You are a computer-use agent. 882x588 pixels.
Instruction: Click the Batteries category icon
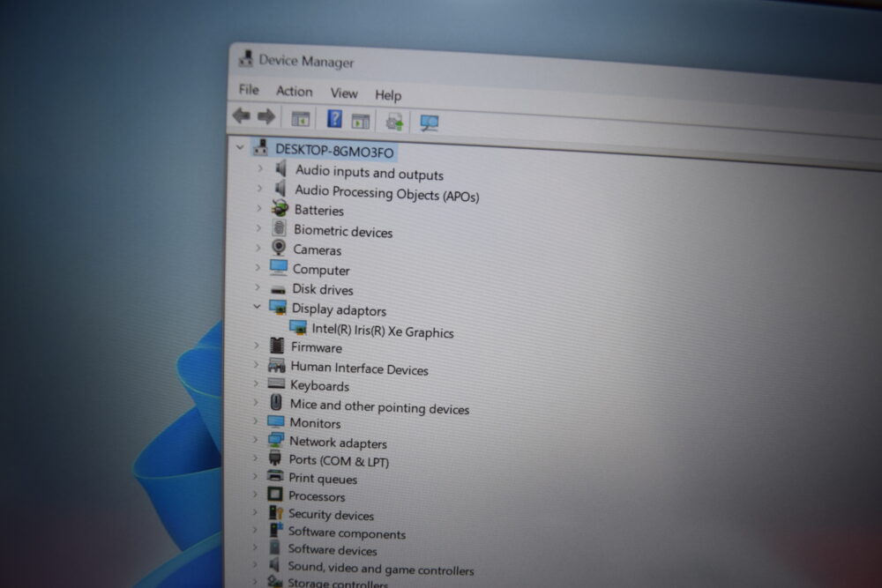pos(280,208)
